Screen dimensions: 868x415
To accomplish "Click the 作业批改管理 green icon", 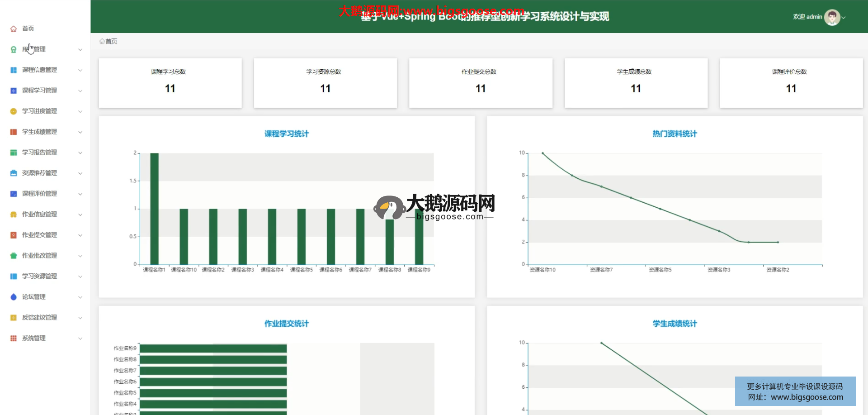I will click(x=14, y=256).
